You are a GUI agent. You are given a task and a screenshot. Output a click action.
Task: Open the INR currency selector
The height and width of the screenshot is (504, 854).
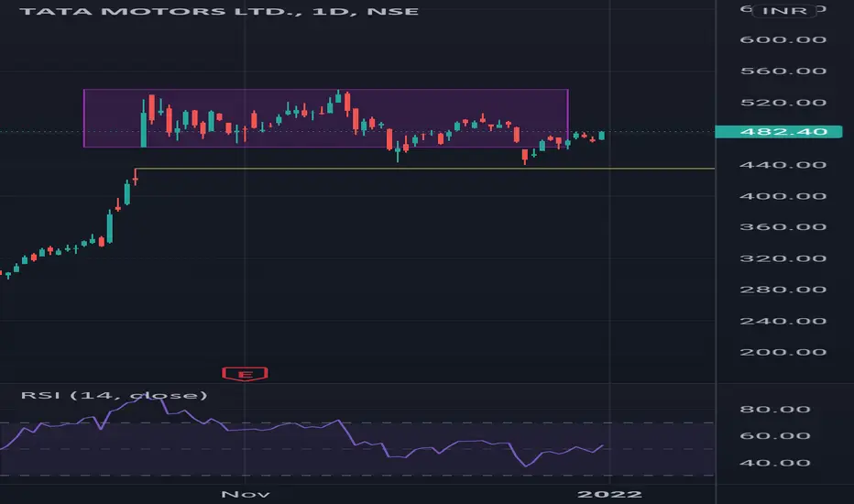tap(784, 11)
